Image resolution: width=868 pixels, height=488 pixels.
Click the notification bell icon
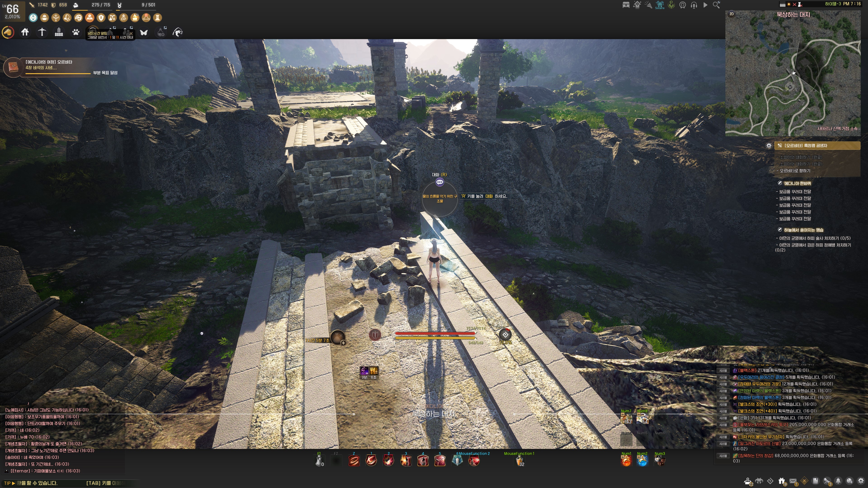click(x=838, y=481)
